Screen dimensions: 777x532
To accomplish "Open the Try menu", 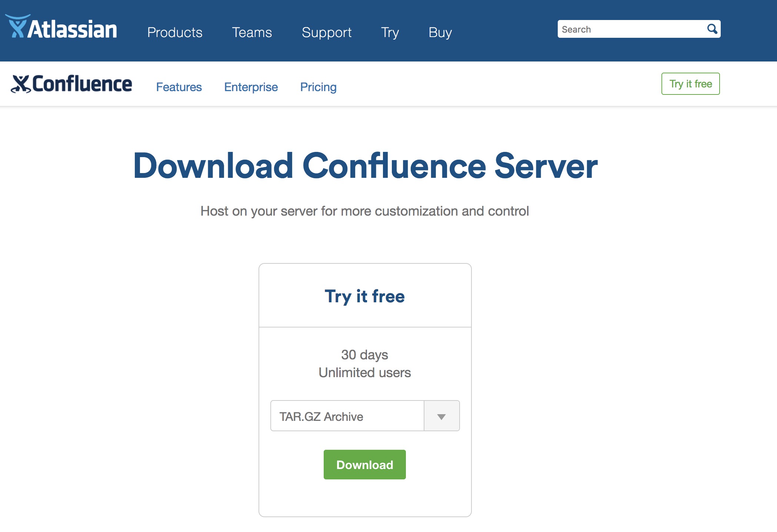I will (x=390, y=33).
